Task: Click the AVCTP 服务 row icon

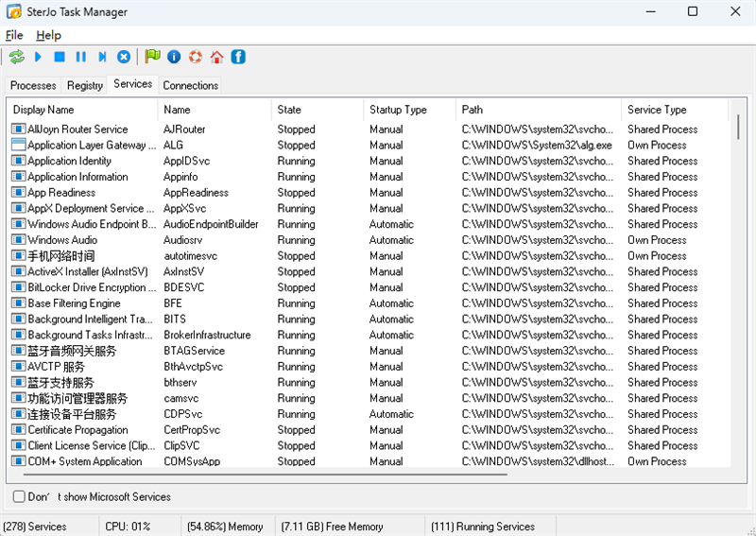Action: (18, 366)
